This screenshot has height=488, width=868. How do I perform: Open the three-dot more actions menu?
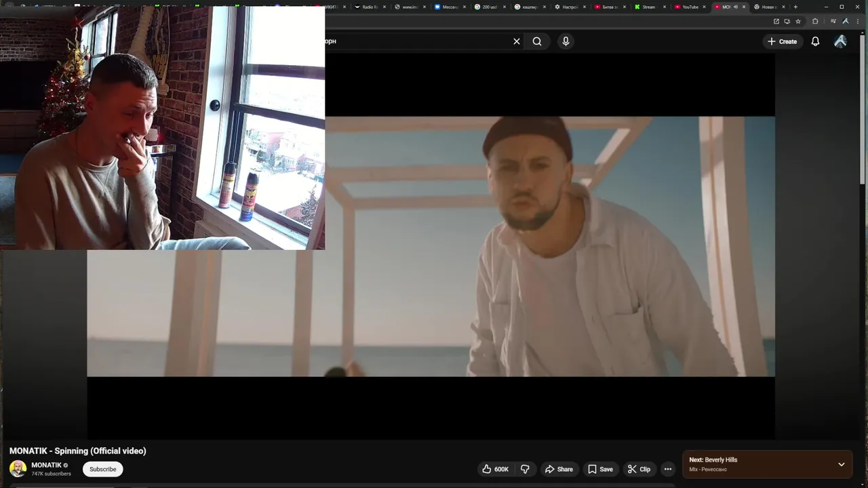tap(668, 469)
